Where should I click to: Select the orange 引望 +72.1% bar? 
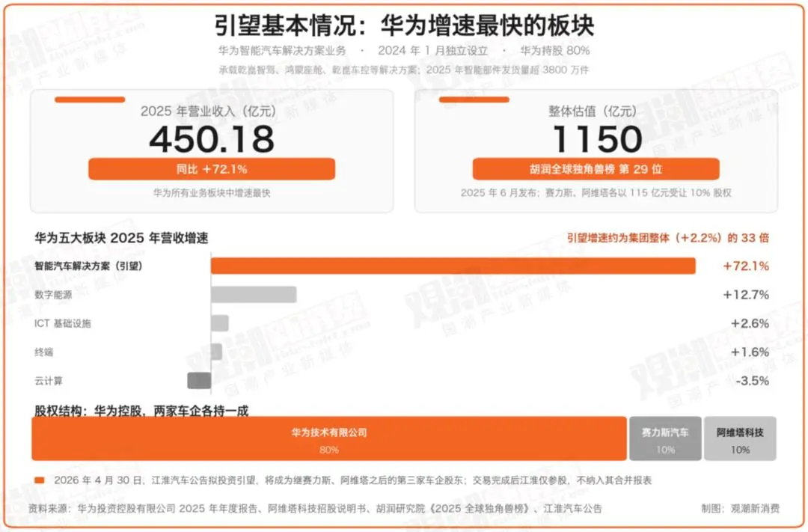click(x=453, y=266)
